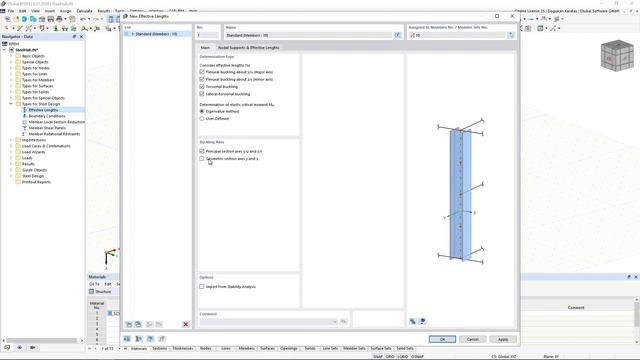Select the Main tab in the dialog

[205, 48]
